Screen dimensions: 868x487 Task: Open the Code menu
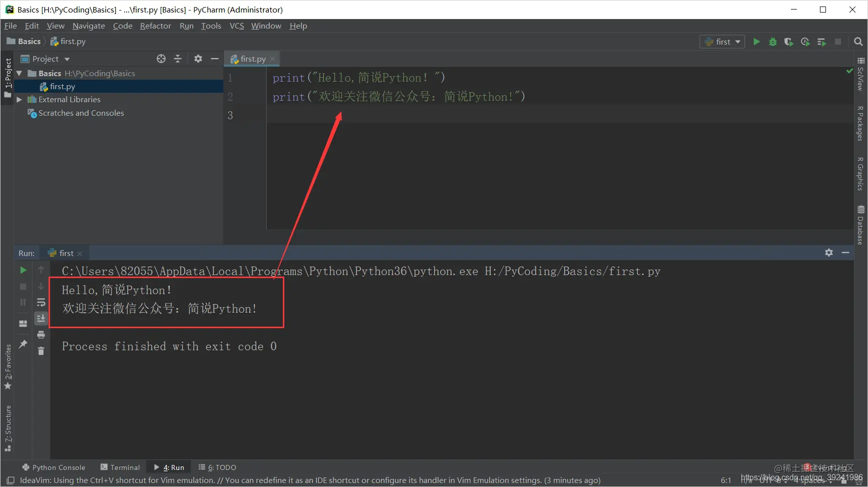click(x=123, y=26)
